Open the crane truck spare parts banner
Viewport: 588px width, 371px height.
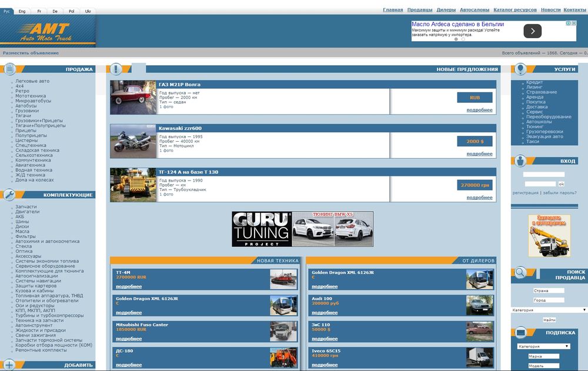[549, 236]
